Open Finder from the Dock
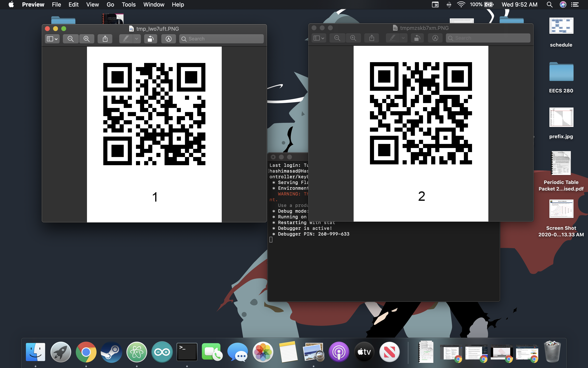The image size is (588, 368). (36, 352)
